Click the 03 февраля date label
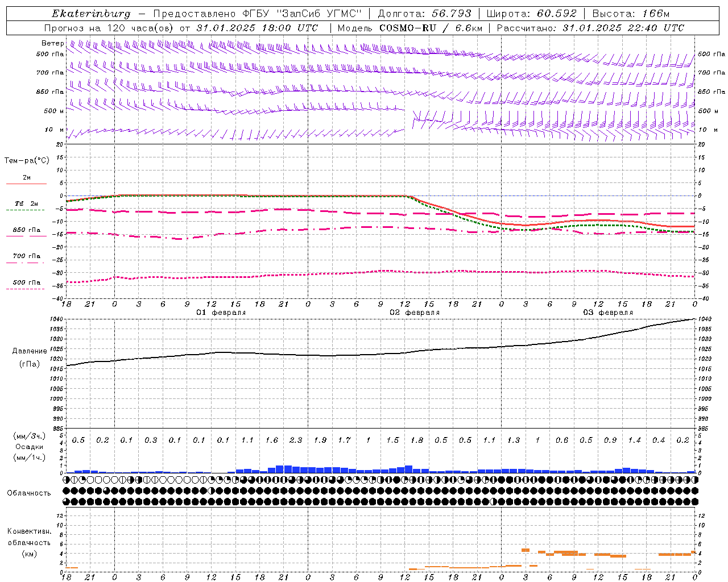Screen dimensions: 728x582 608,313
